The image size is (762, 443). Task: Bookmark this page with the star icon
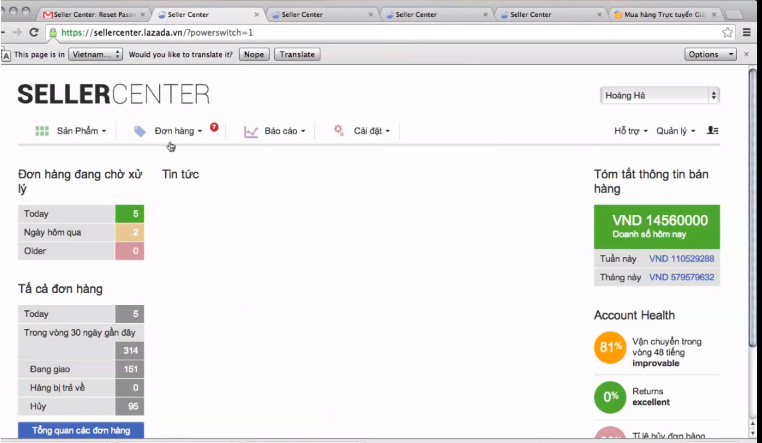(x=728, y=32)
